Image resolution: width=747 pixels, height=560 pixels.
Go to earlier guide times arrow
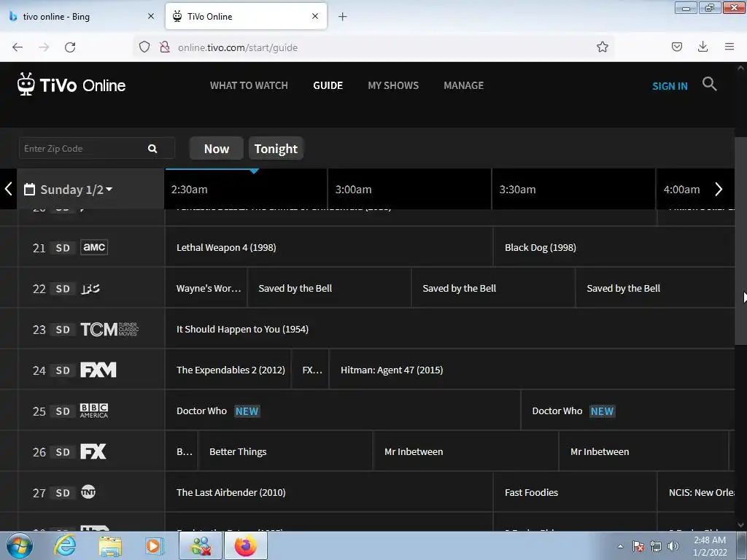tap(8, 189)
